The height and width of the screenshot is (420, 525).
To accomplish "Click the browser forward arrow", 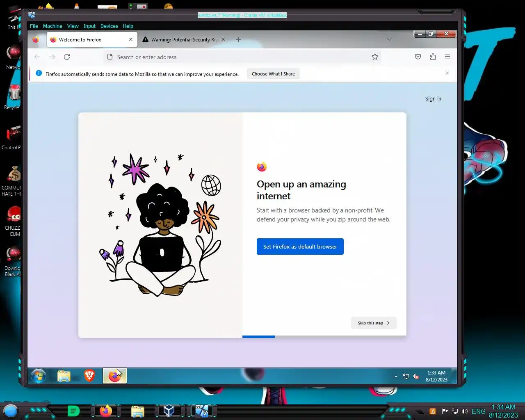I will [x=52, y=57].
